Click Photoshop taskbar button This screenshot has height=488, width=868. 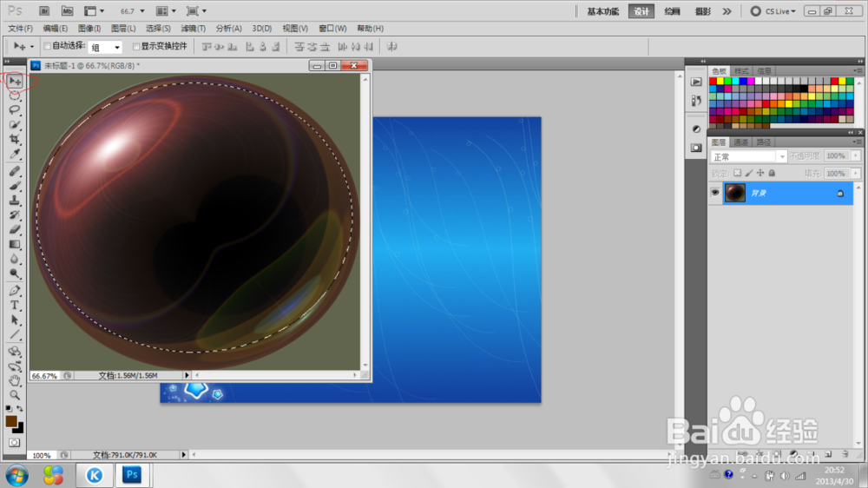pos(132,475)
